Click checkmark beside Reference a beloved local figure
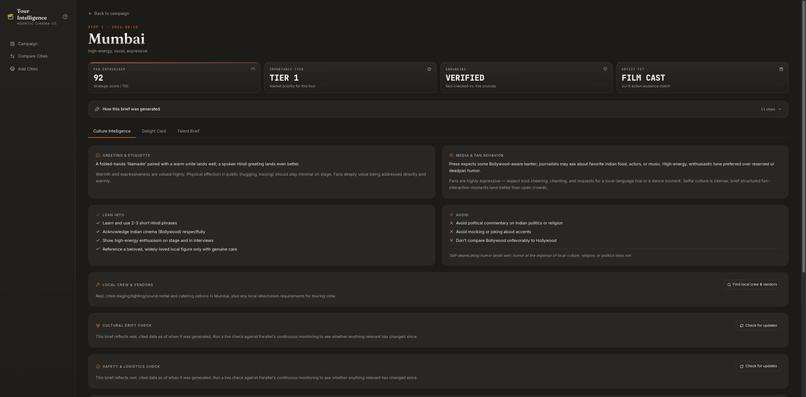806x397 pixels. (x=98, y=249)
